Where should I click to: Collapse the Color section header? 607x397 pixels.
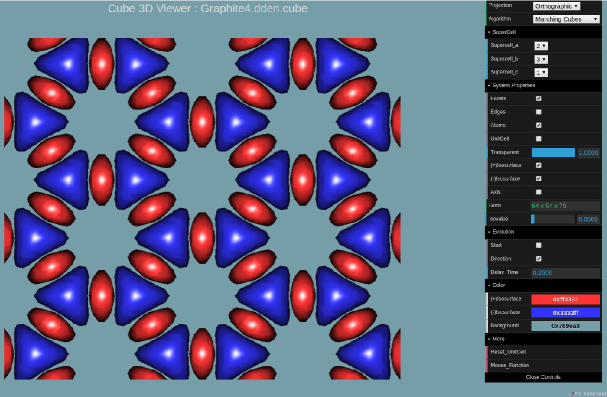point(544,285)
